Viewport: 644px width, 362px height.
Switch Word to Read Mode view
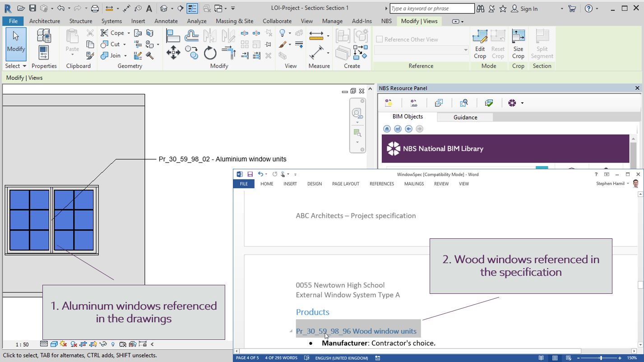pos(541,358)
